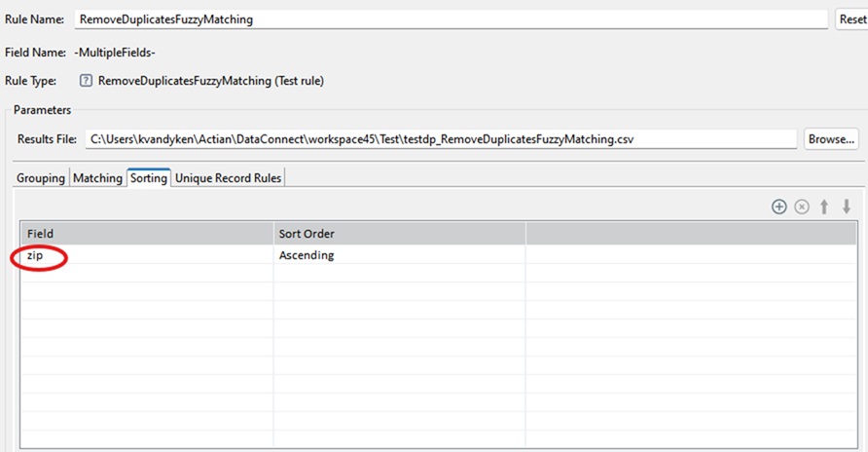The height and width of the screenshot is (452, 868).
Task: Move the sort field down with the arrow
Action: (847, 207)
